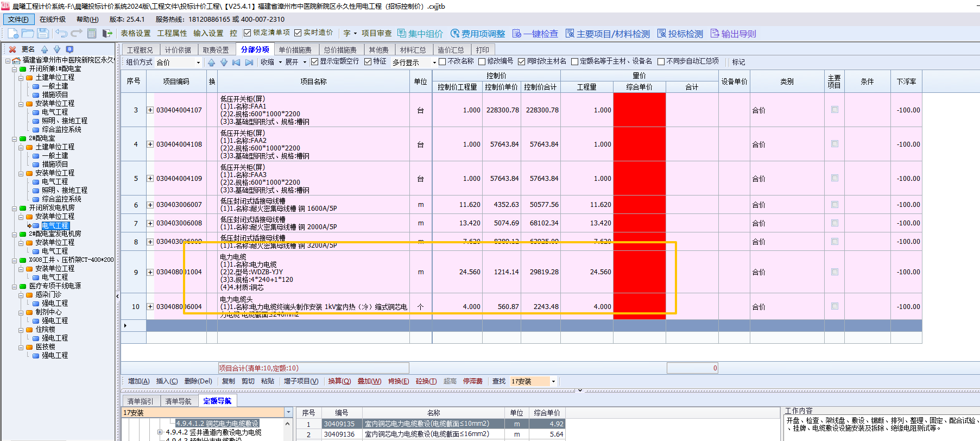Click the jump-to-first-row arrow icon
This screenshot has height=441, width=980.
pos(236,62)
